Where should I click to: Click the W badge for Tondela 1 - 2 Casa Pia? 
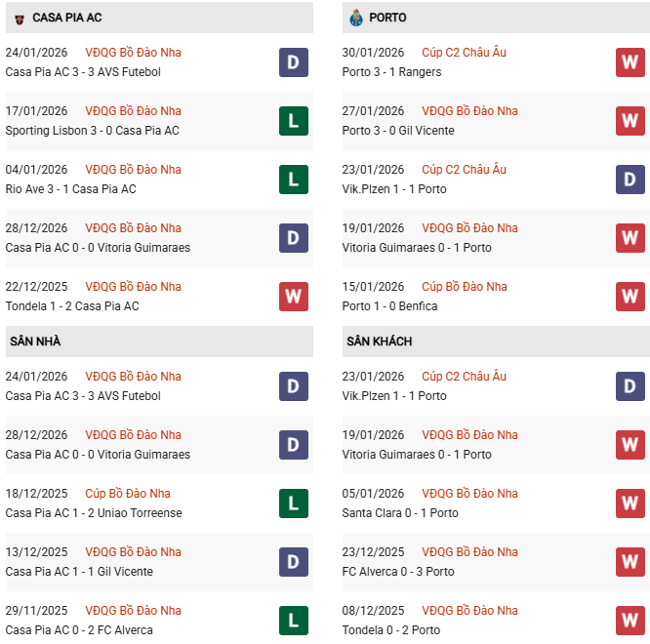point(293,297)
